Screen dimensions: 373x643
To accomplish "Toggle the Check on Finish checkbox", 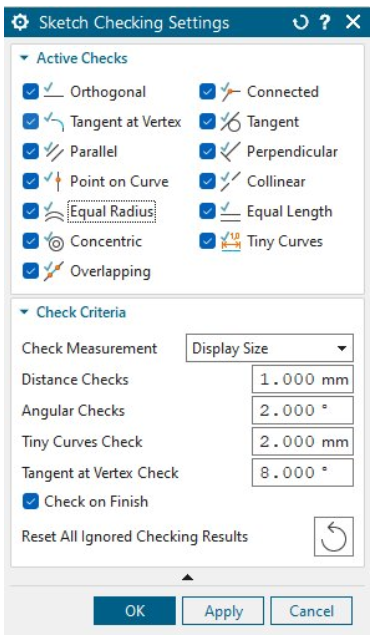I will (x=31, y=502).
